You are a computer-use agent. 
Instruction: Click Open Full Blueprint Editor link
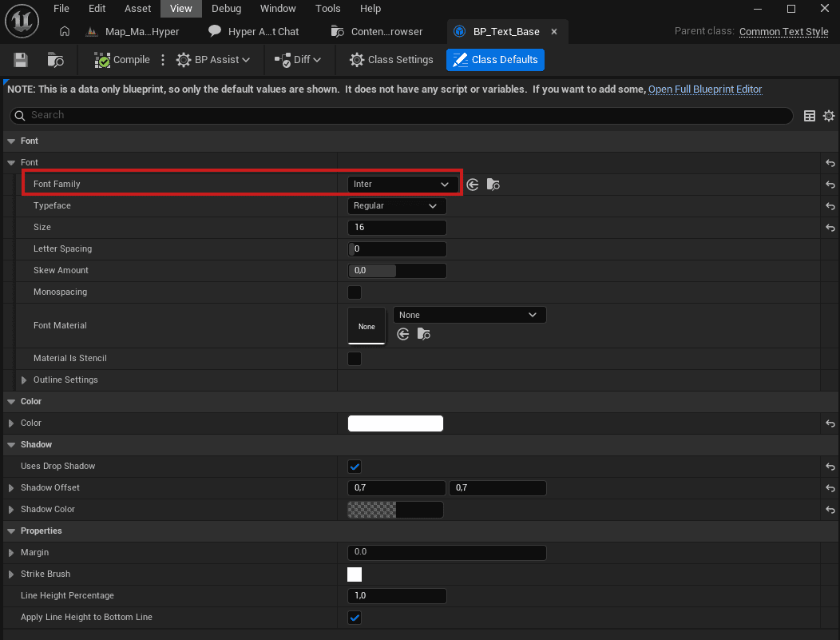[705, 89]
